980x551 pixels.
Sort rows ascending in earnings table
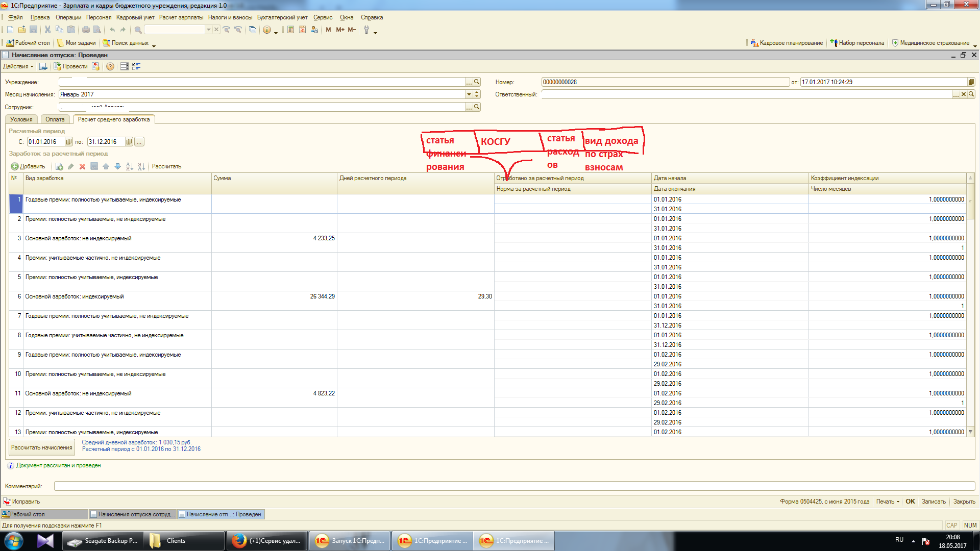pos(129,166)
